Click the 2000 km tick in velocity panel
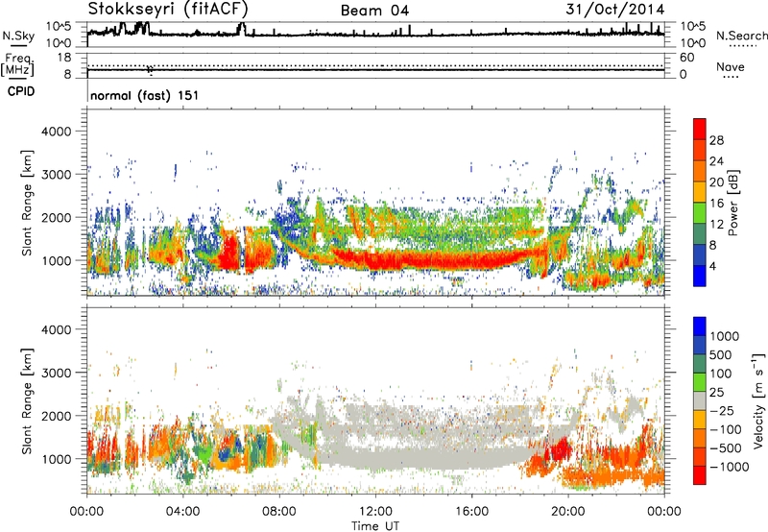Image resolution: width=768 pixels, height=532 pixels. coord(56,416)
